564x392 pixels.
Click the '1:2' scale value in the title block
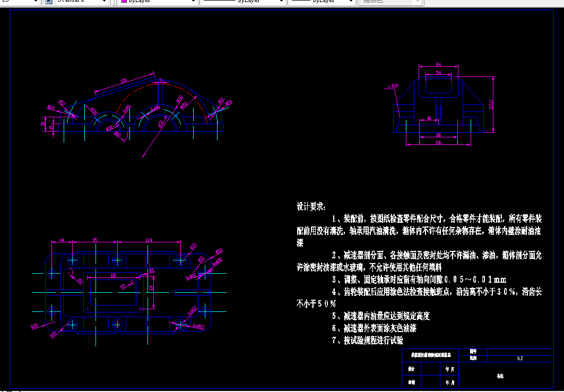coord(520,359)
